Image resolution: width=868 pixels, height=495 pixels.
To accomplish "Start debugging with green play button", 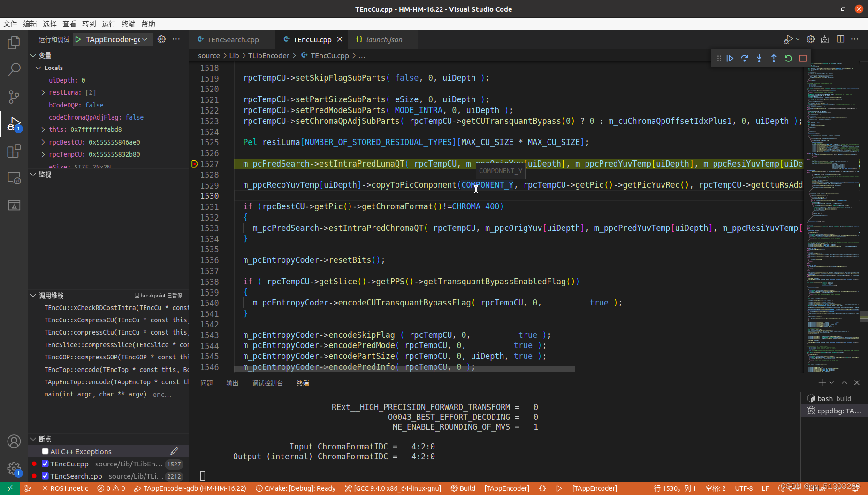I will point(78,39).
